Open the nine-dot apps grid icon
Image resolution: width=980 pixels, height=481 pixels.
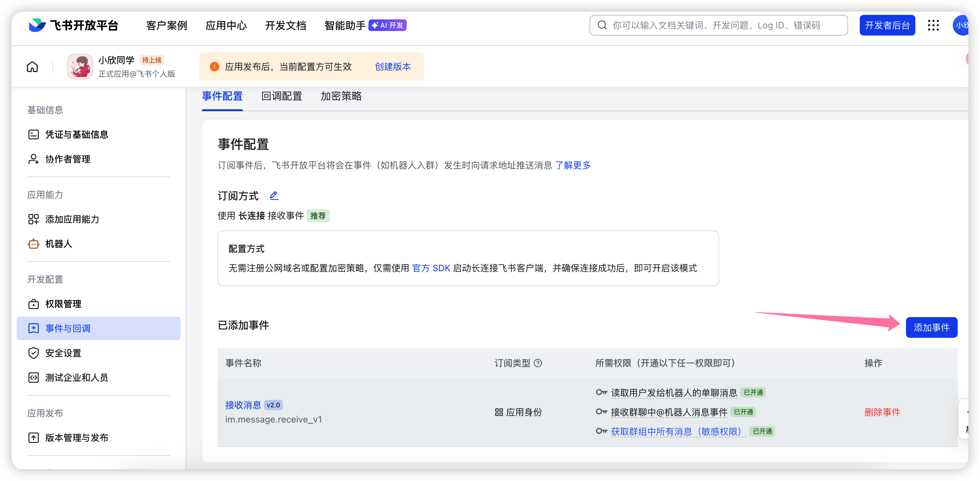(x=933, y=26)
